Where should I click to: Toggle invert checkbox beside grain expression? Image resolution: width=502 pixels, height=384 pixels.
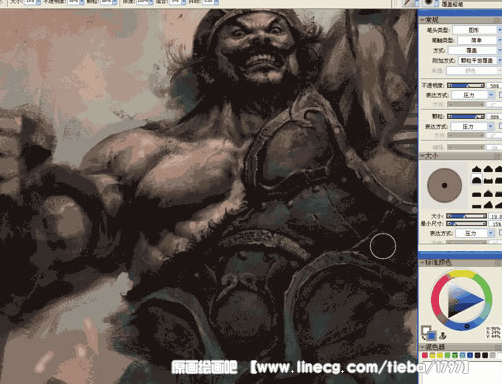tap(500, 126)
